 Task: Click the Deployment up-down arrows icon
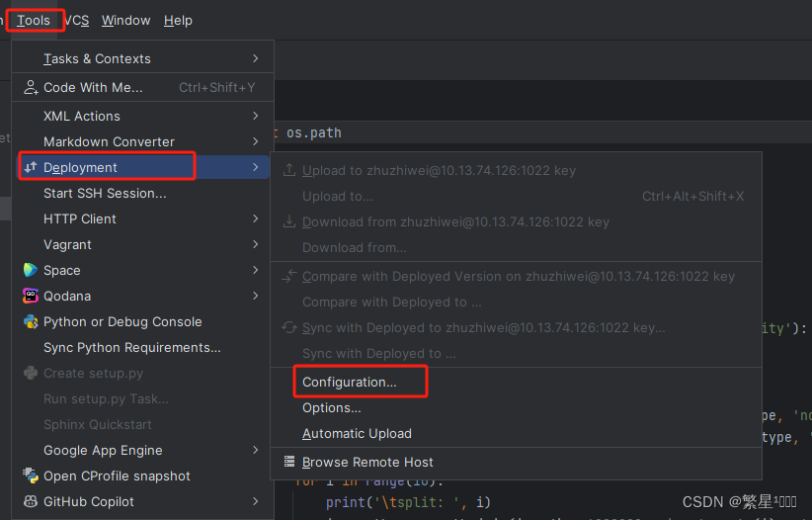[x=31, y=167]
